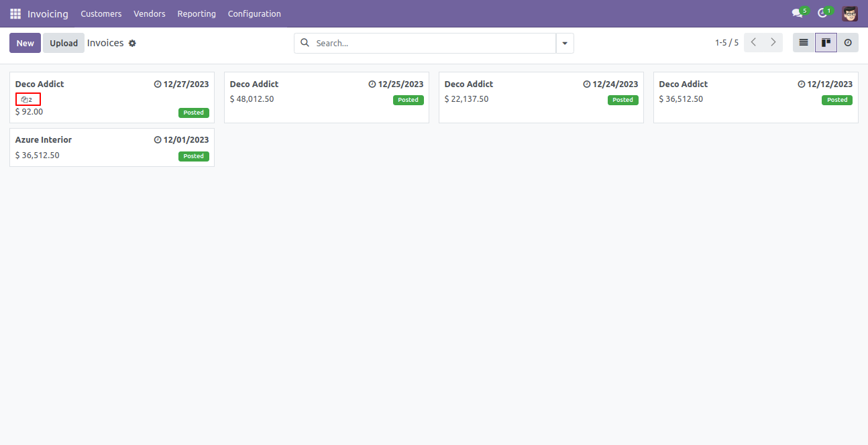868x445 pixels.
Task: Open the user avatar menu
Action: (x=850, y=13)
